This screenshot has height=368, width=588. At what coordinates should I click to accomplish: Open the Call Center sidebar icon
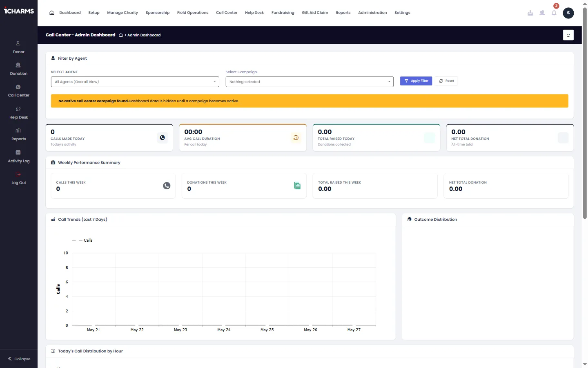tap(18, 87)
